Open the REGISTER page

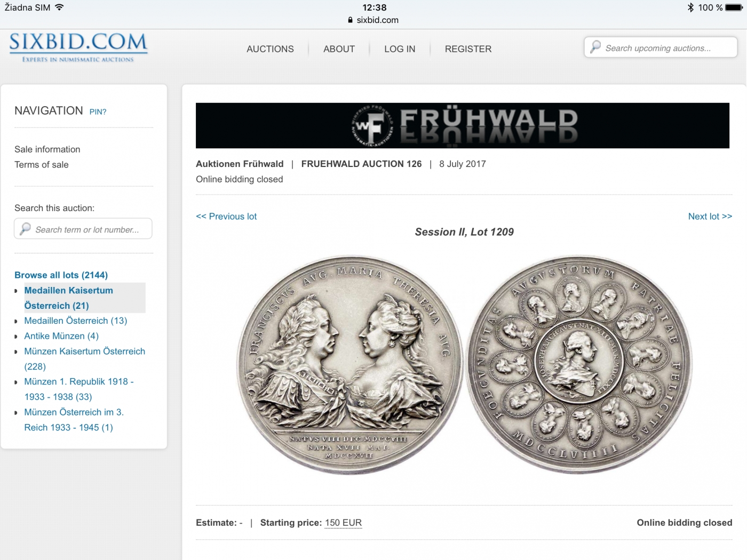click(468, 49)
